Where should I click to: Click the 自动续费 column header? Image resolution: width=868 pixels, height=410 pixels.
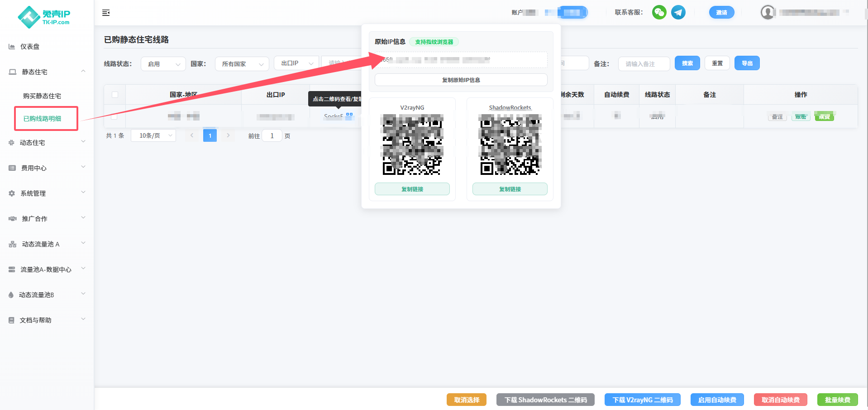(x=617, y=95)
